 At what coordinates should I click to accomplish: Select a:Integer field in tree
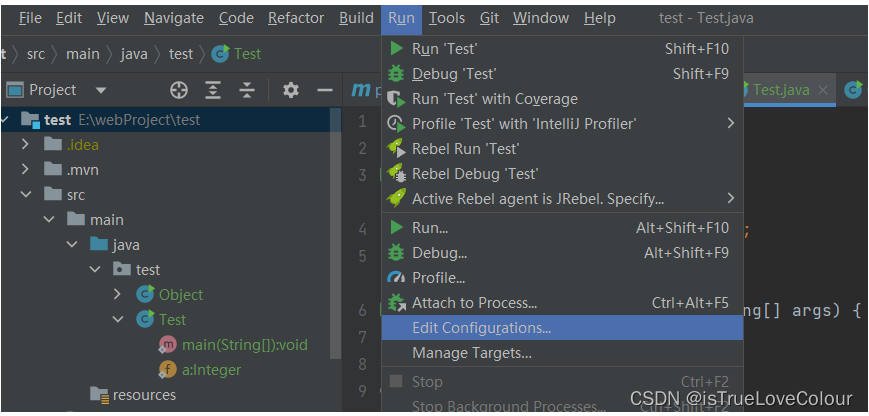(212, 370)
